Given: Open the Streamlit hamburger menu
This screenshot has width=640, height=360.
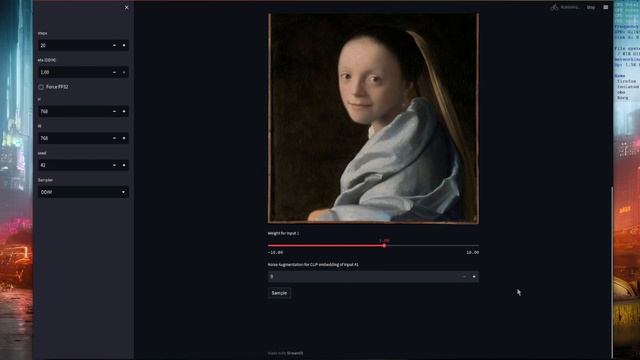Looking at the screenshot, I should 606,7.
